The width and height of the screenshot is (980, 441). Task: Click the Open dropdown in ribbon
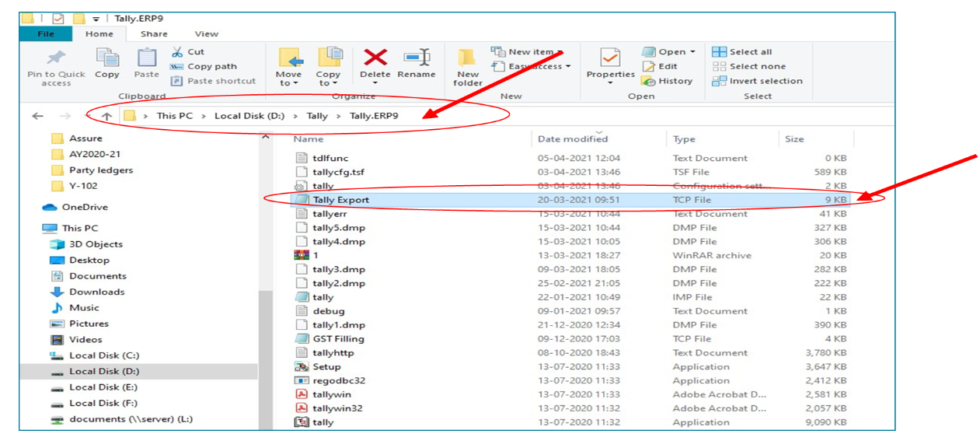pos(668,52)
